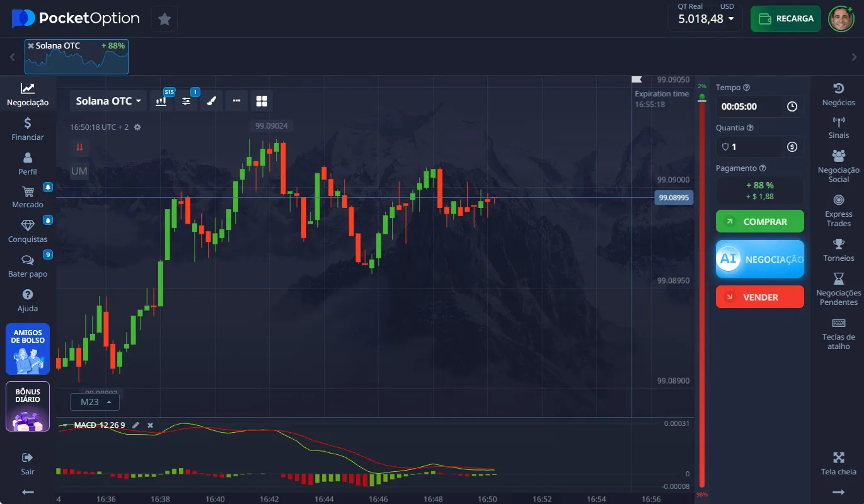Open the Negociação Social panel
Viewport: 864px width, 504px height.
click(839, 166)
